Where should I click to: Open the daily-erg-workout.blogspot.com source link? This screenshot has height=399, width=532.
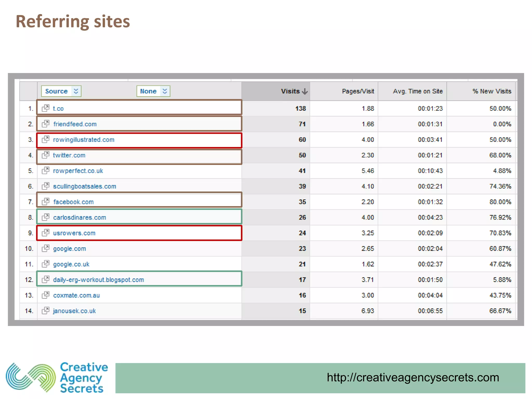pos(98,280)
